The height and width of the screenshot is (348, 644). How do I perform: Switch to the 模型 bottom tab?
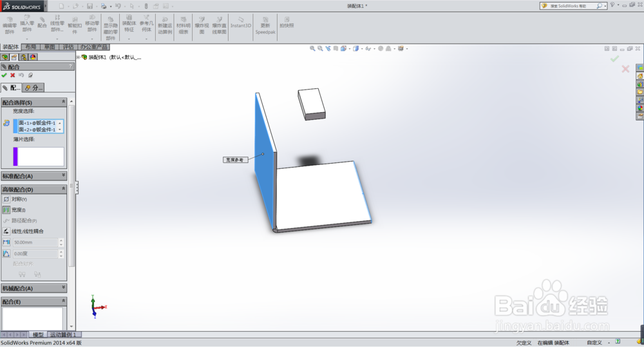pos(38,334)
